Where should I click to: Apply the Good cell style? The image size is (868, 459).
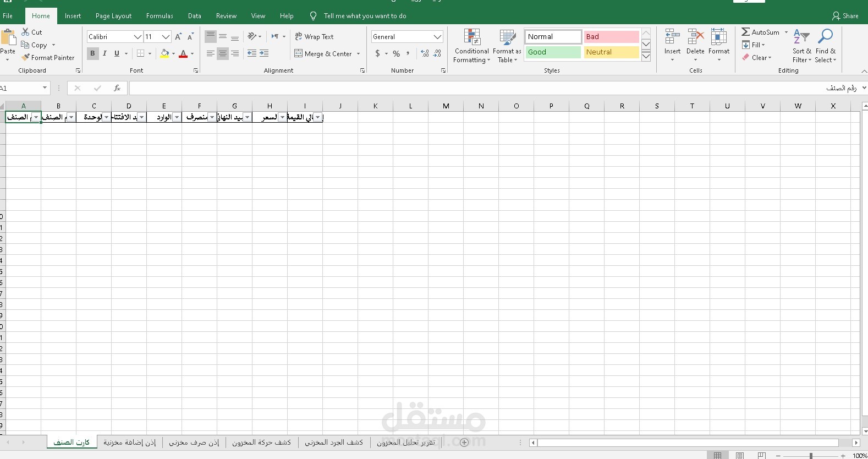tap(553, 52)
